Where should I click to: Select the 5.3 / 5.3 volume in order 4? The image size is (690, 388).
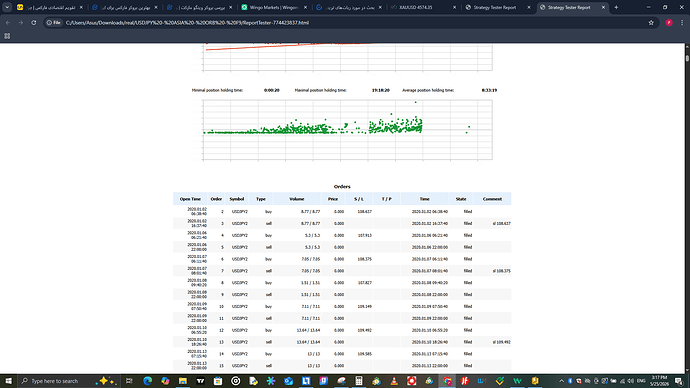click(x=312, y=235)
